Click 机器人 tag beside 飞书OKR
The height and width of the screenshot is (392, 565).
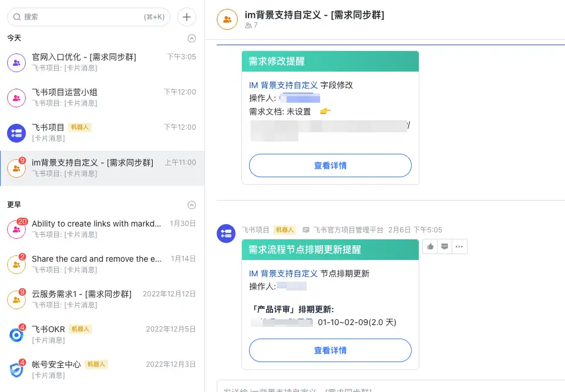click(x=80, y=329)
